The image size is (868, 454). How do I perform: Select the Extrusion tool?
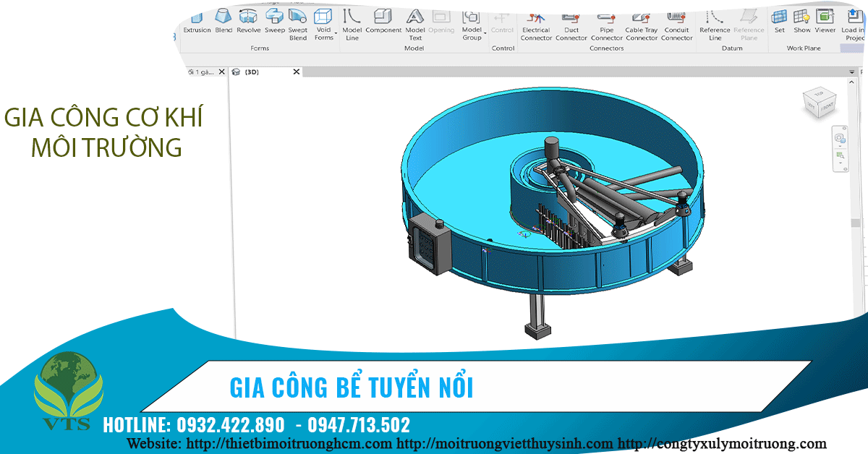point(197,22)
